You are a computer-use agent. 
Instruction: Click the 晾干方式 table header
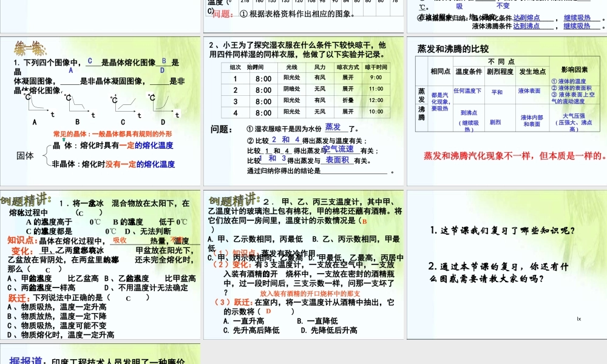[348, 67]
